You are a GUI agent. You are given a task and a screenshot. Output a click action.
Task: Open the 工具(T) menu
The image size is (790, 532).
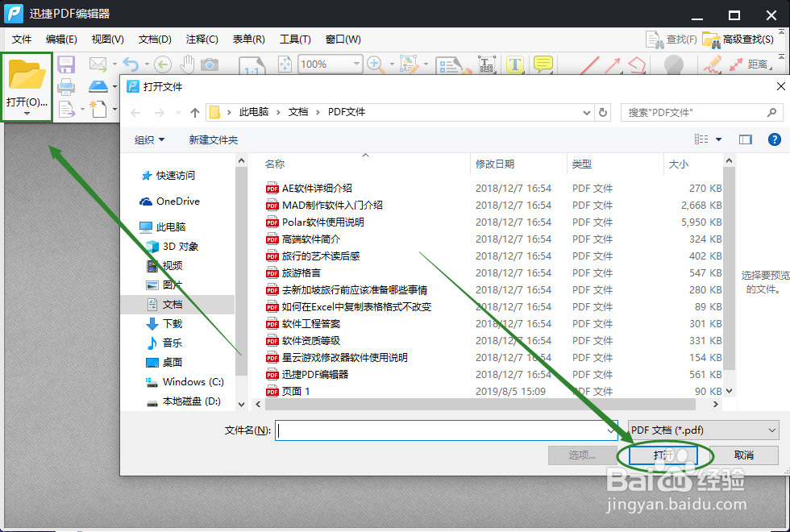pos(295,39)
